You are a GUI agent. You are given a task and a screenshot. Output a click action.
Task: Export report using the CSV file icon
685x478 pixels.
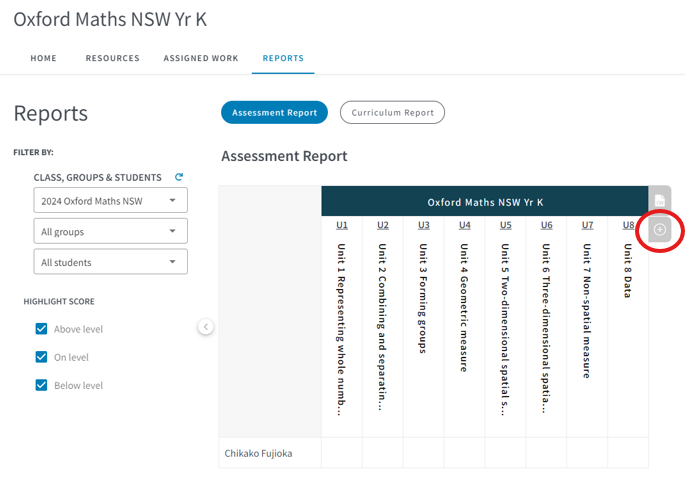click(660, 201)
